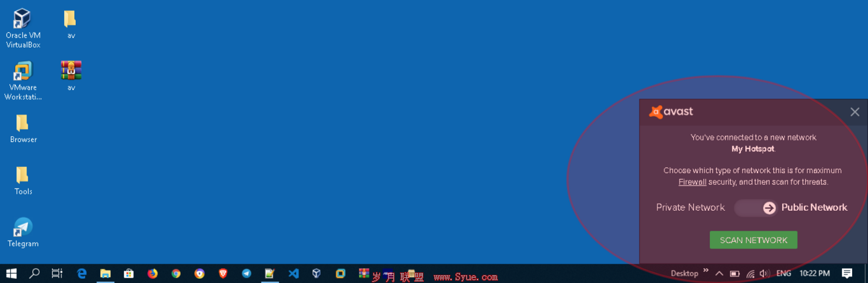This screenshot has width=868, height=283.
Task: Select the VMware Workstation desktop shortcut
Action: click(23, 81)
